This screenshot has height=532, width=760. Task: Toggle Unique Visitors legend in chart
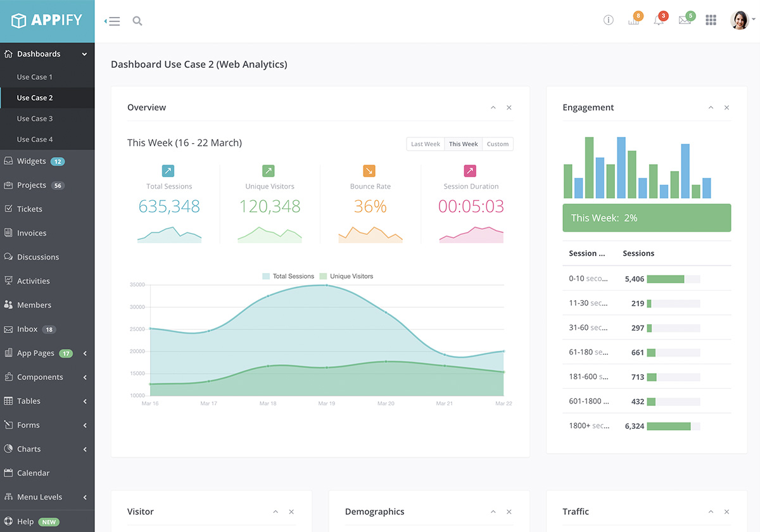pyautogui.click(x=346, y=276)
